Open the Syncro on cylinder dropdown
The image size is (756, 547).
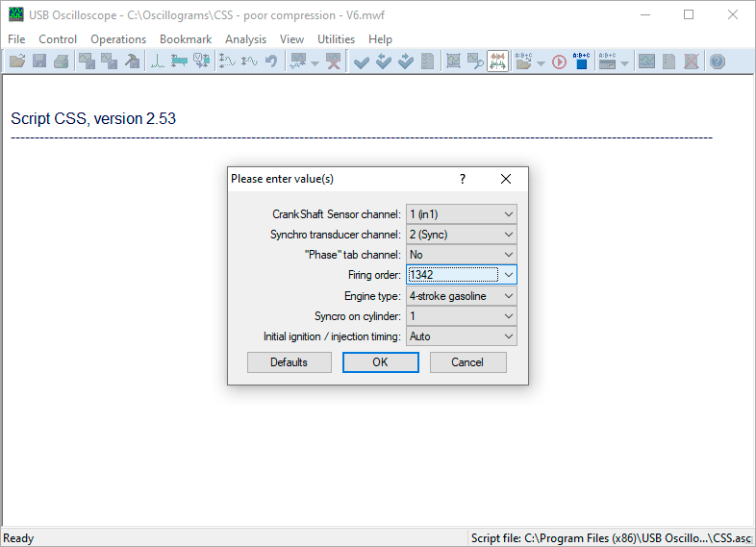pos(462,316)
